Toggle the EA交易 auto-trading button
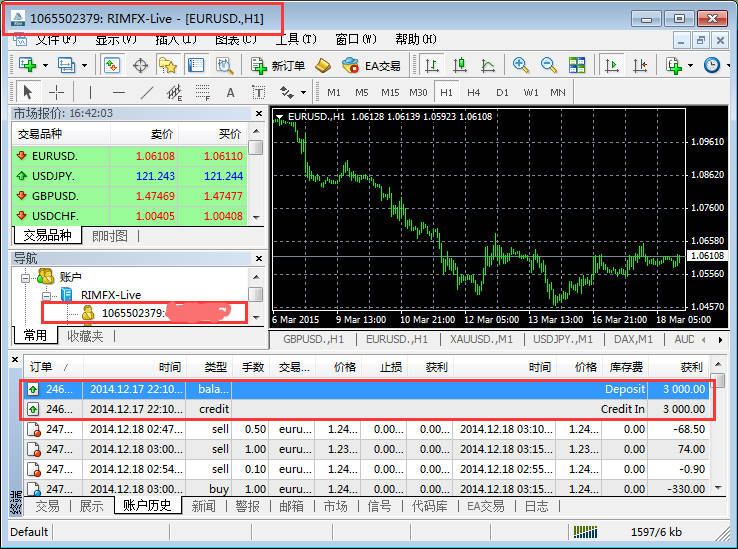This screenshot has height=549, width=738. [x=371, y=65]
